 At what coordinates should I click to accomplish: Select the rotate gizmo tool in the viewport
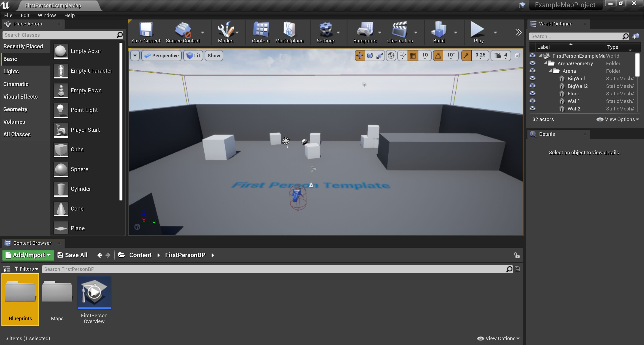click(370, 55)
